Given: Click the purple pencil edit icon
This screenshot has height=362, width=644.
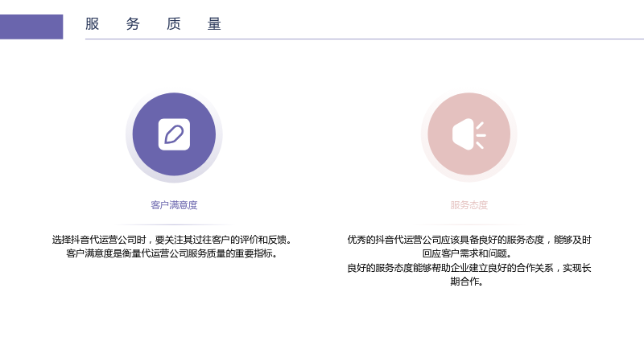Looking at the screenshot, I should pos(174,134).
